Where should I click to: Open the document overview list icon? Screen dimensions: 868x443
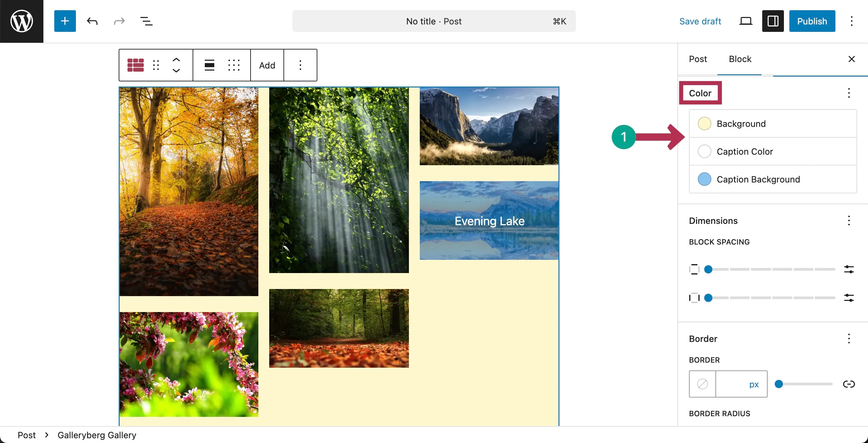146,21
